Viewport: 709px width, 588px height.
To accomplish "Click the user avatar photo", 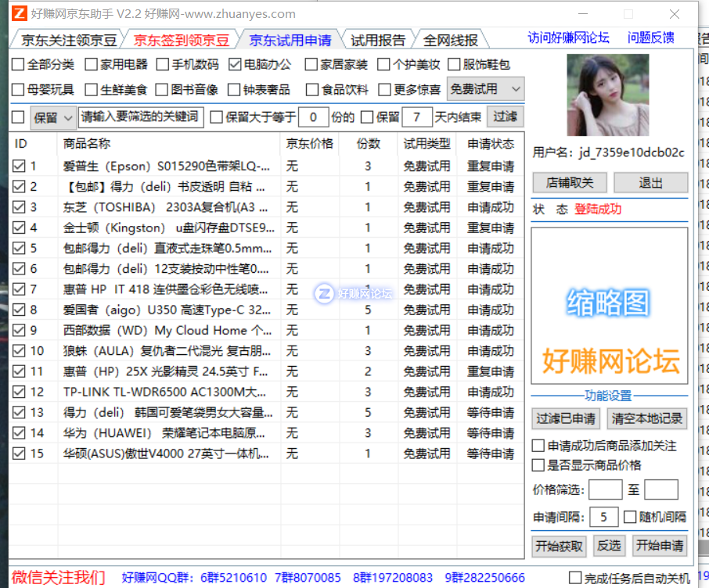I will 608,95.
